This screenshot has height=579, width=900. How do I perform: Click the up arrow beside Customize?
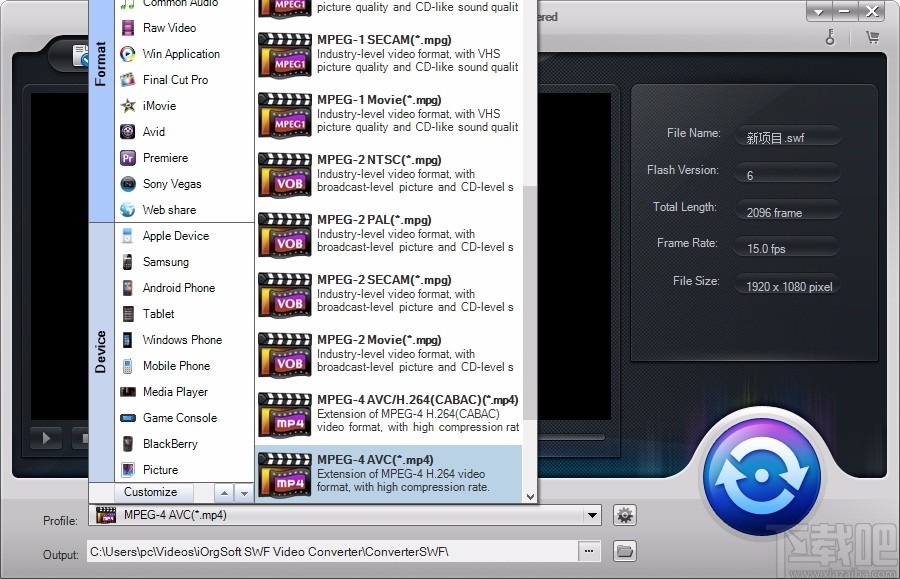[224, 492]
